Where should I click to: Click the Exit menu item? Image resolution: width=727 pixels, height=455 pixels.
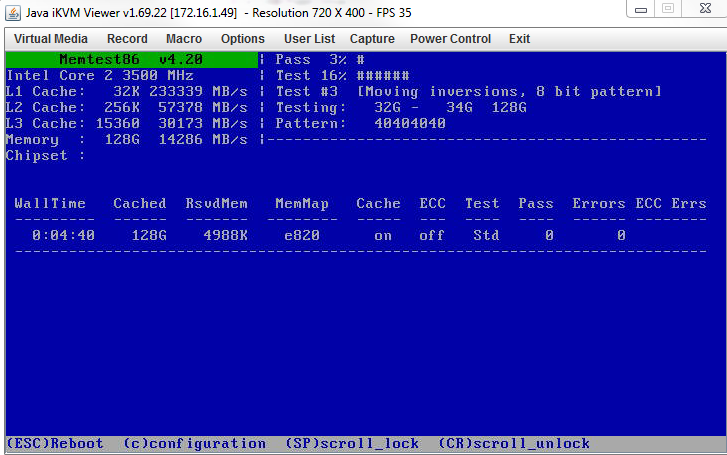[x=519, y=39]
